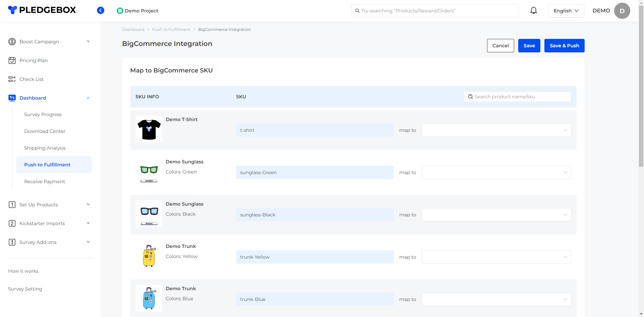Click the Demo Project title text
The image size is (644, 317).
[x=141, y=11]
